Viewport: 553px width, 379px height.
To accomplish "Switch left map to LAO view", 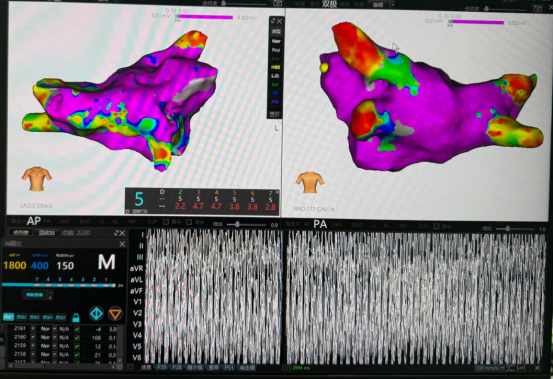I will 64,221.
